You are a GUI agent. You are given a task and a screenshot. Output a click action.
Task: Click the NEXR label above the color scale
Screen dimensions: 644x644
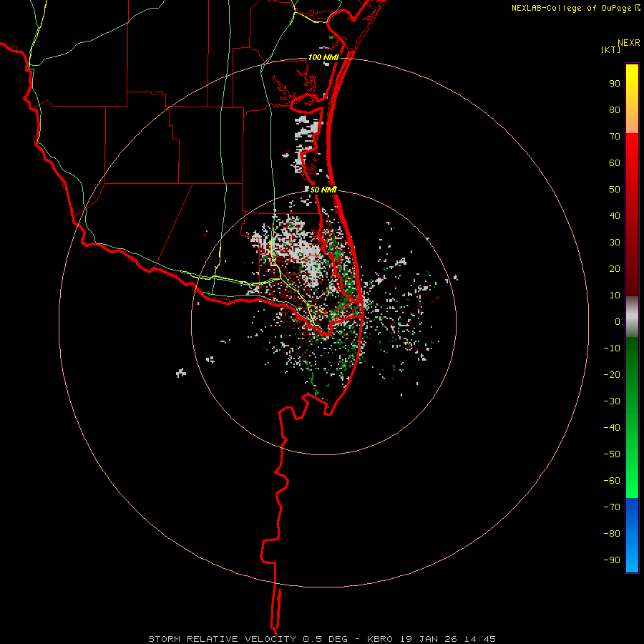click(x=629, y=43)
